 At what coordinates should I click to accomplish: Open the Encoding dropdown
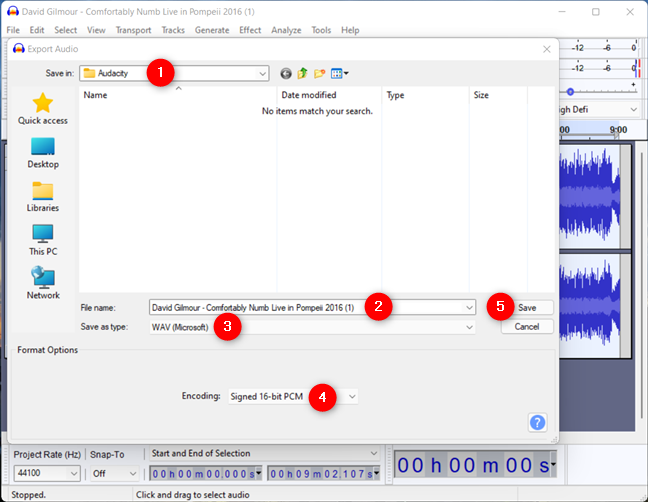[x=352, y=396]
